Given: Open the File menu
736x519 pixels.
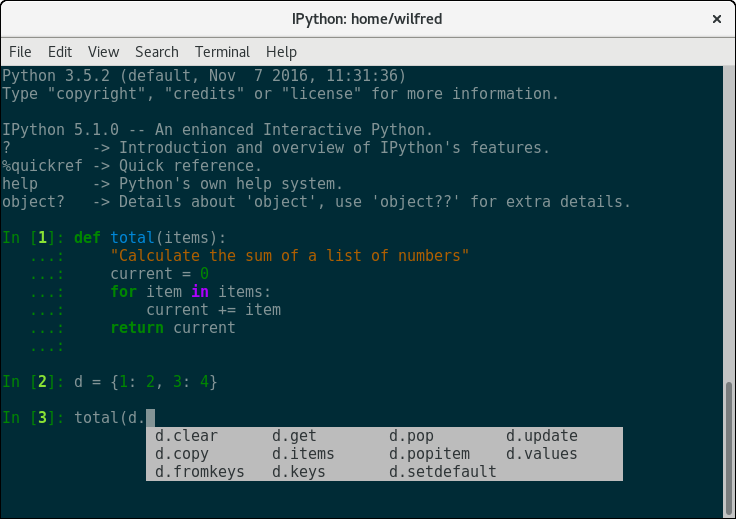Looking at the screenshot, I should tap(20, 52).
